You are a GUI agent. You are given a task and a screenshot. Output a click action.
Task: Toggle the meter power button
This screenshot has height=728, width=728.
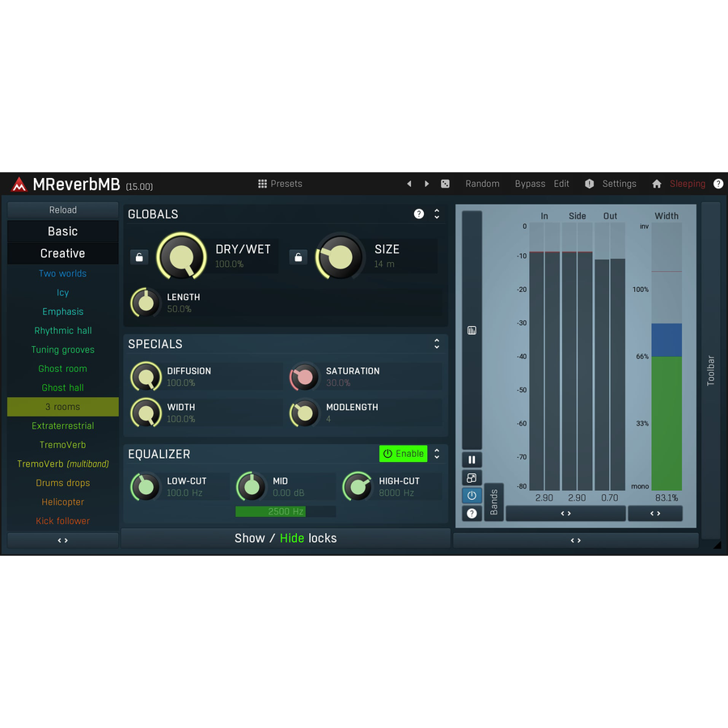tap(472, 495)
